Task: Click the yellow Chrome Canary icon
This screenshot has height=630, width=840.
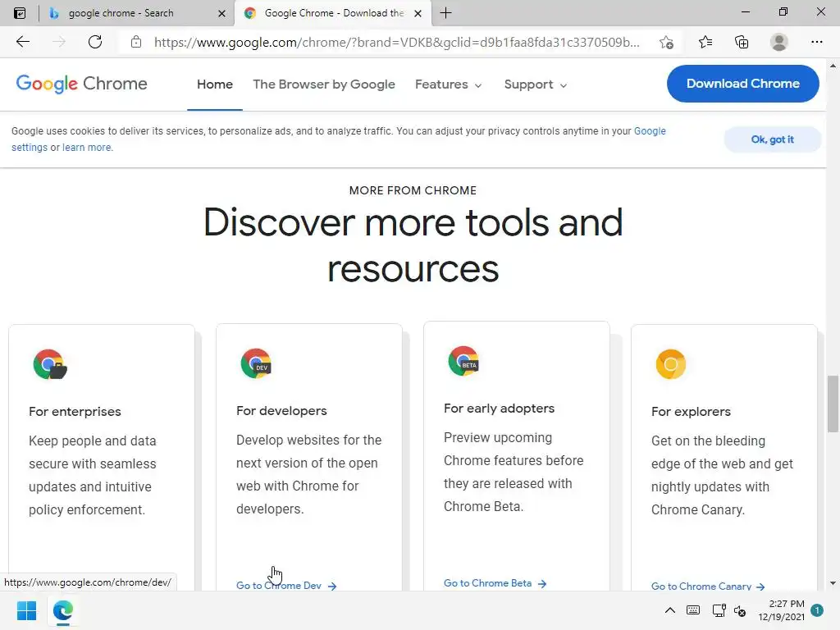Action: click(x=671, y=364)
